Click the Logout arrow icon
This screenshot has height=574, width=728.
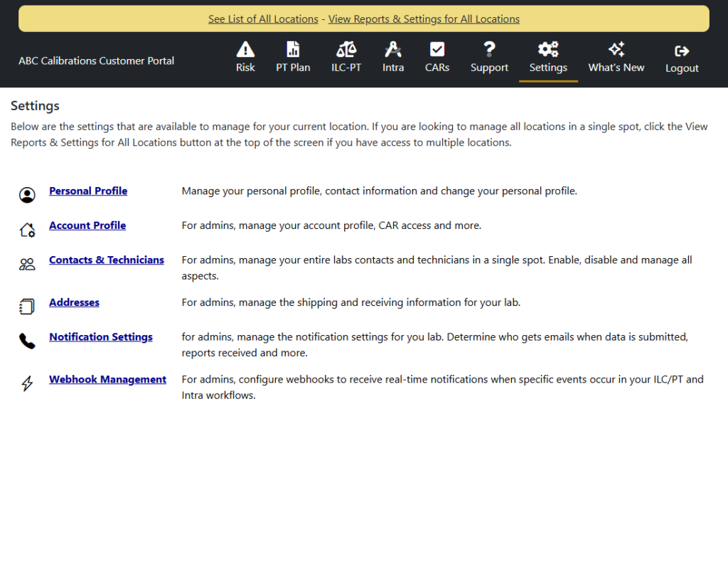[x=682, y=51]
